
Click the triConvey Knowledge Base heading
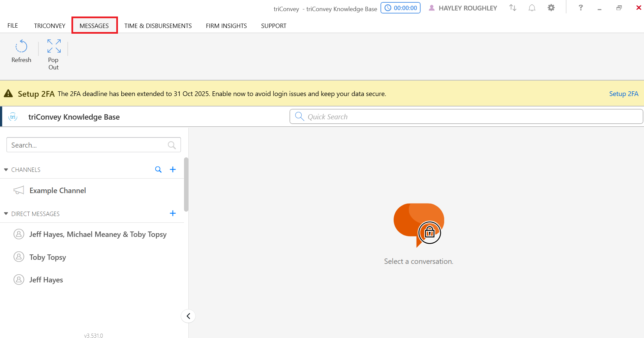tap(74, 117)
